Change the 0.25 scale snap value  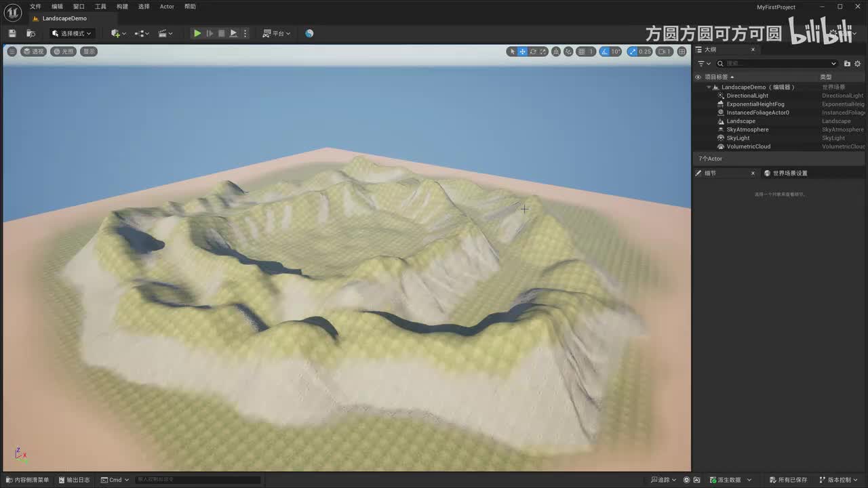coord(644,52)
